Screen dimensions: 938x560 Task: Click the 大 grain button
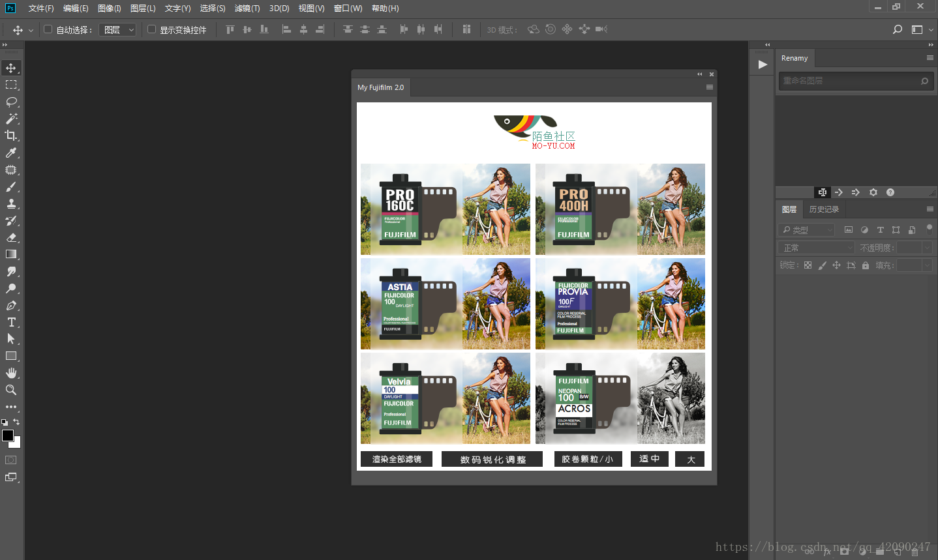coord(690,459)
